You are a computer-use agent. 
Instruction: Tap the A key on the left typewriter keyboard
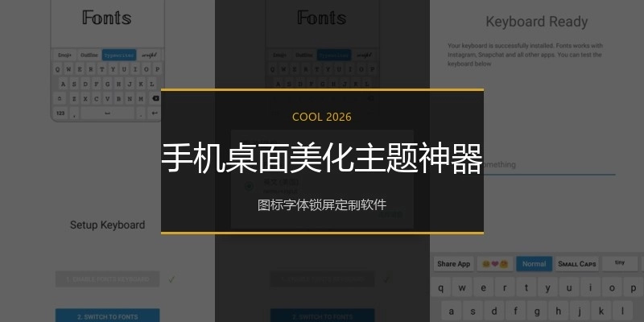click(x=63, y=85)
